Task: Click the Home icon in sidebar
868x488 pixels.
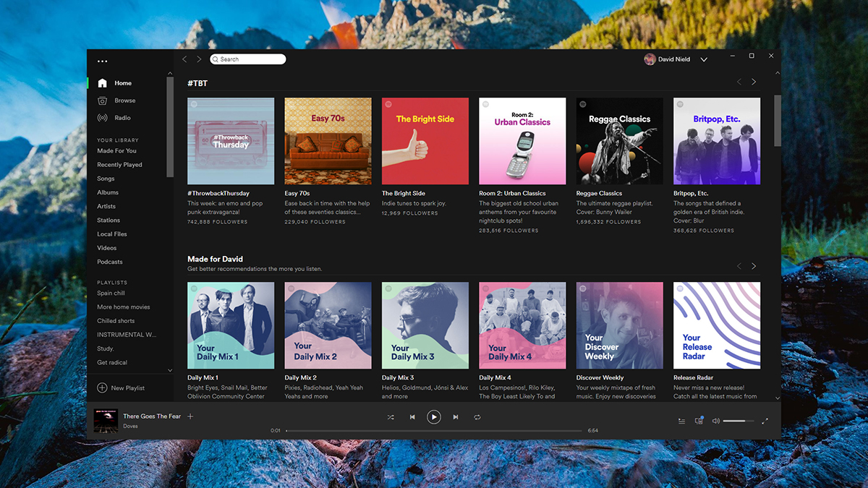Action: tap(103, 83)
